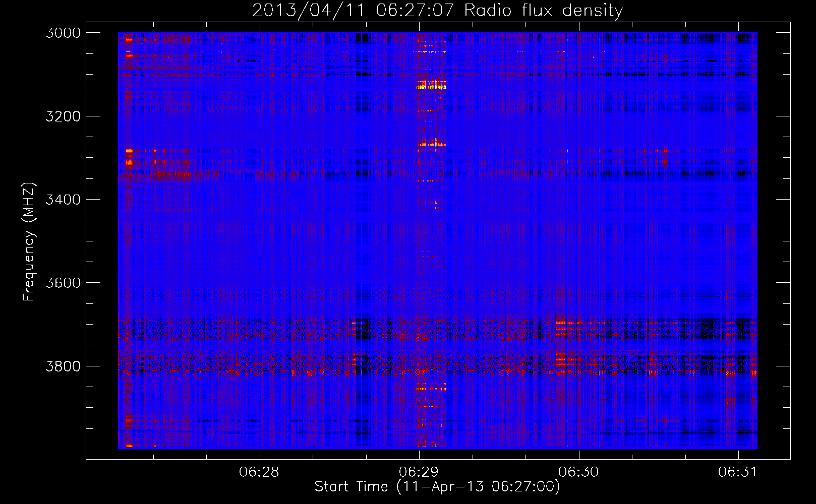
Task: Click the yellow burst near 3270 MHz at 06:29
Action: (431, 144)
